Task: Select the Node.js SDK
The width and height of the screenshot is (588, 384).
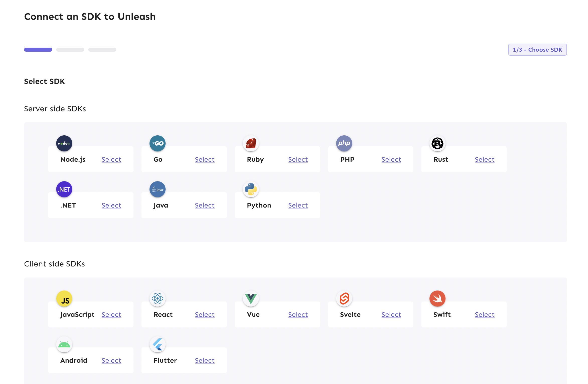Action: click(111, 159)
